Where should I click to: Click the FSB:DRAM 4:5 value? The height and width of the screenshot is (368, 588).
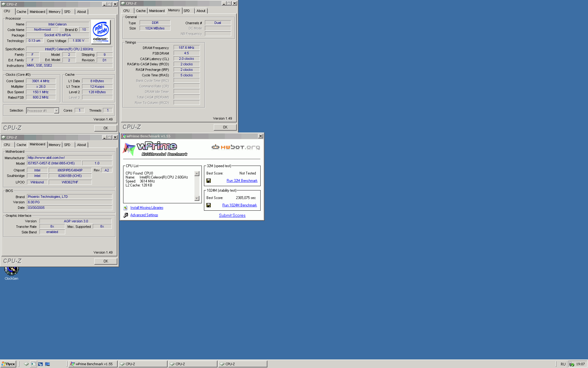point(187,53)
